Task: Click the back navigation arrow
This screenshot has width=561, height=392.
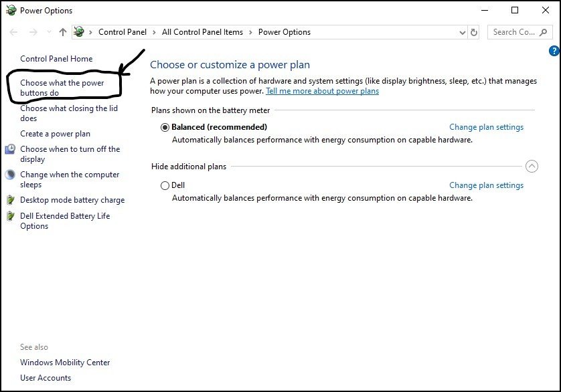Action: (x=13, y=32)
